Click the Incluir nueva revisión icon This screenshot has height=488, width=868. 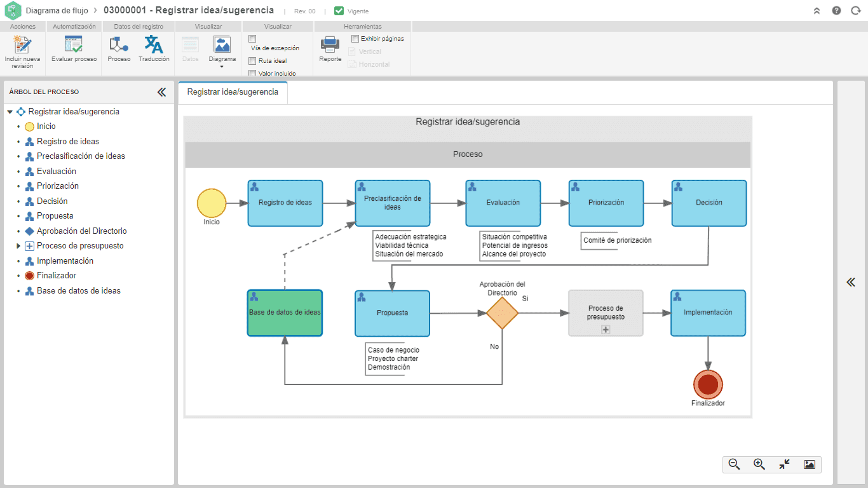click(22, 44)
